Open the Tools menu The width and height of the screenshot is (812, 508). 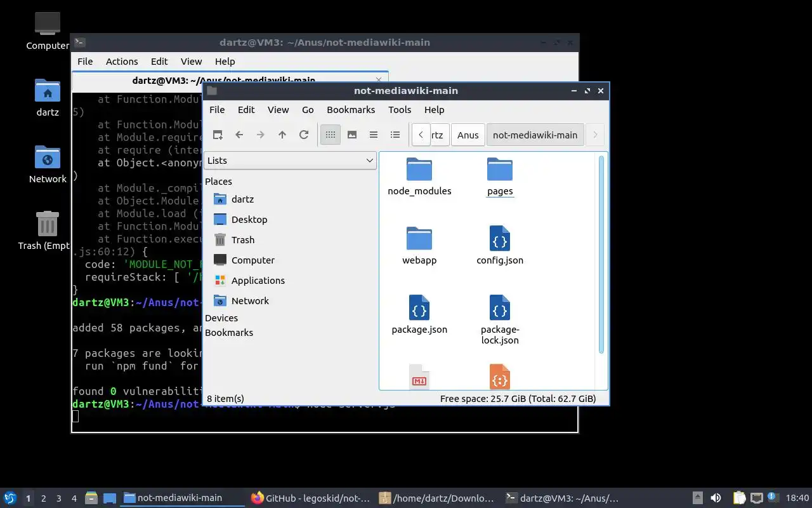click(400, 109)
